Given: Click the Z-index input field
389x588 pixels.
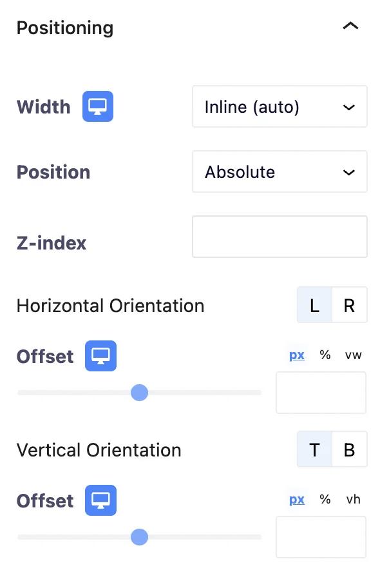Looking at the screenshot, I should click(x=280, y=237).
